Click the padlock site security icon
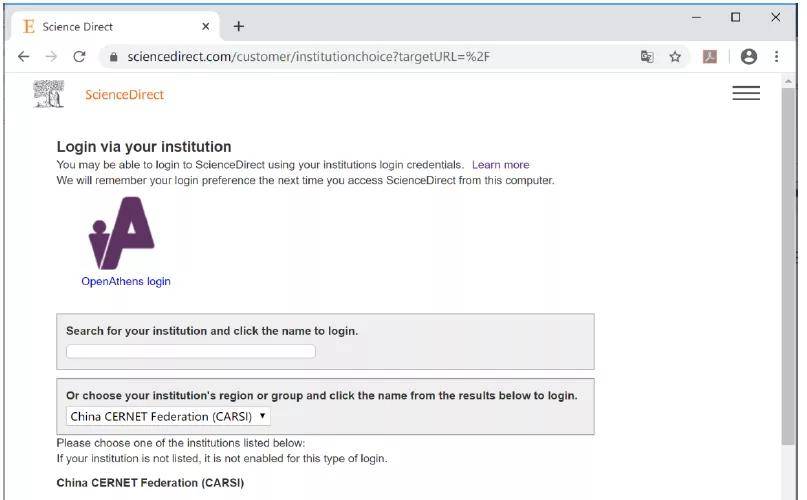 [114, 57]
